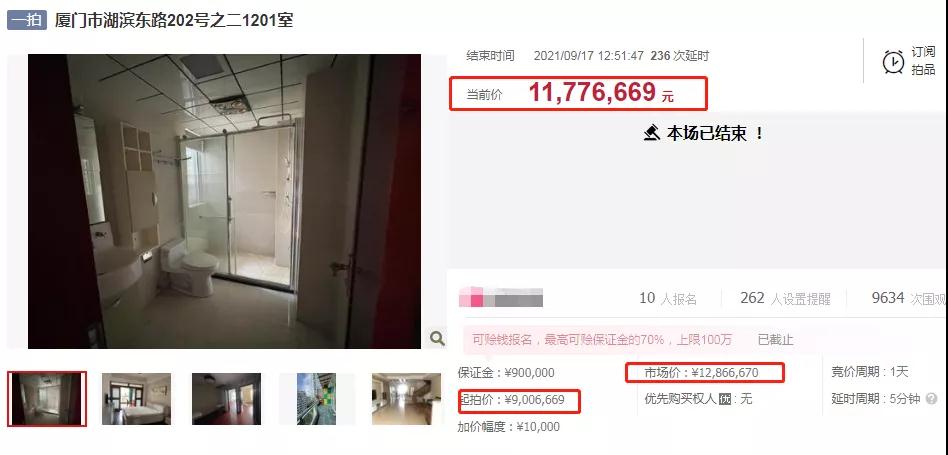Image resolution: width=948 pixels, height=455 pixels.
Task: Click the gavel icon beside 本场已结束
Action: click(652, 133)
